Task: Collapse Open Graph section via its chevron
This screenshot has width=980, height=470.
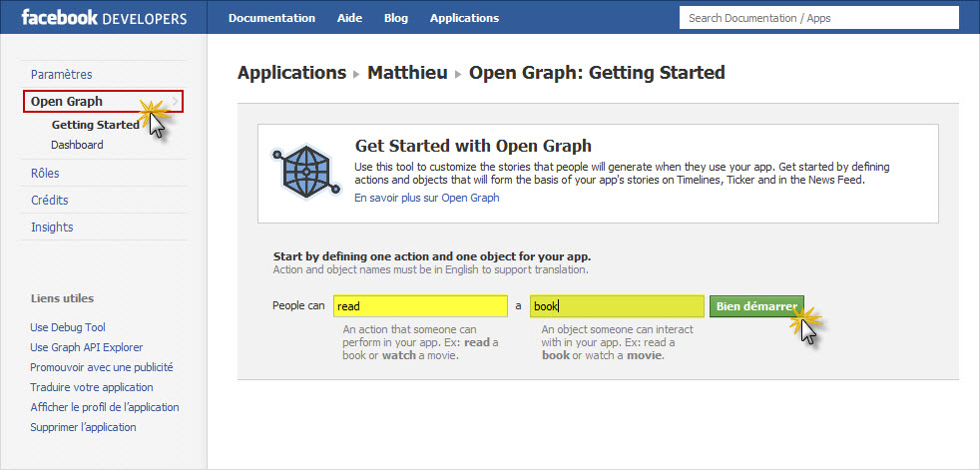Action: pyautogui.click(x=175, y=101)
